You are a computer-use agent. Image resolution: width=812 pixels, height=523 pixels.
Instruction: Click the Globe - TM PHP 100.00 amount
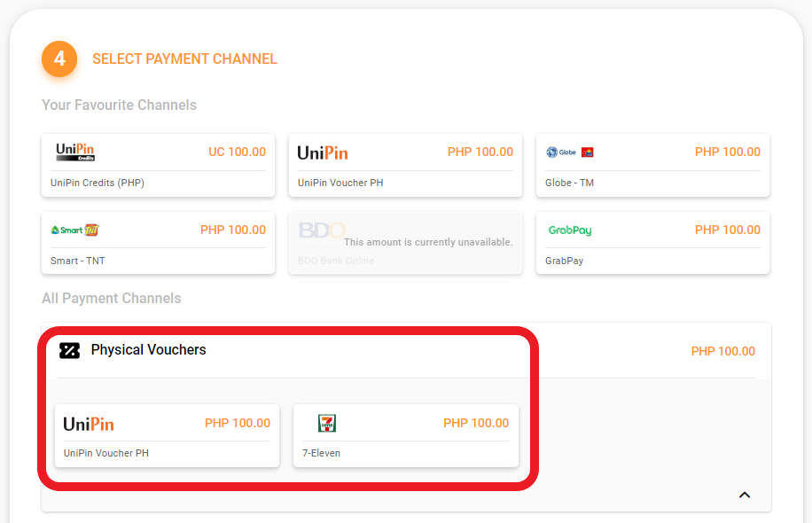coord(728,152)
